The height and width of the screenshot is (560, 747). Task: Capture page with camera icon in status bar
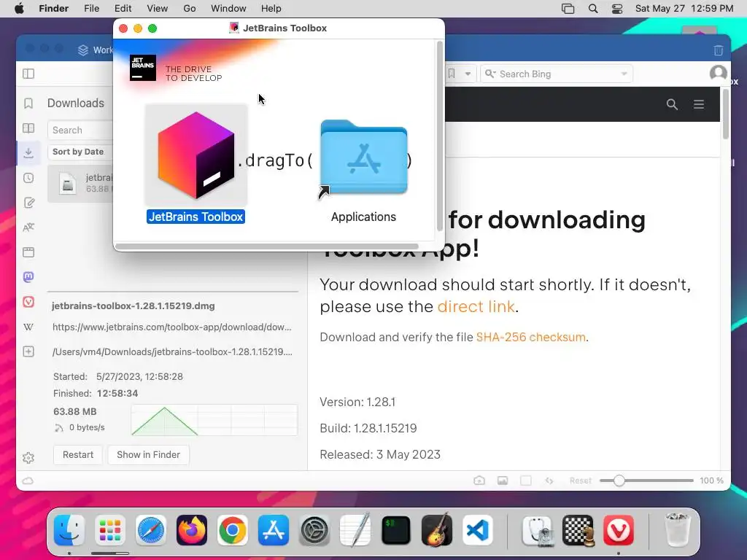[x=479, y=481]
